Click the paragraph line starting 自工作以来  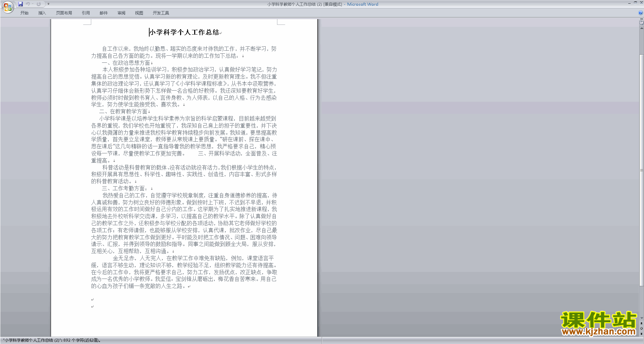pyautogui.click(x=189, y=49)
